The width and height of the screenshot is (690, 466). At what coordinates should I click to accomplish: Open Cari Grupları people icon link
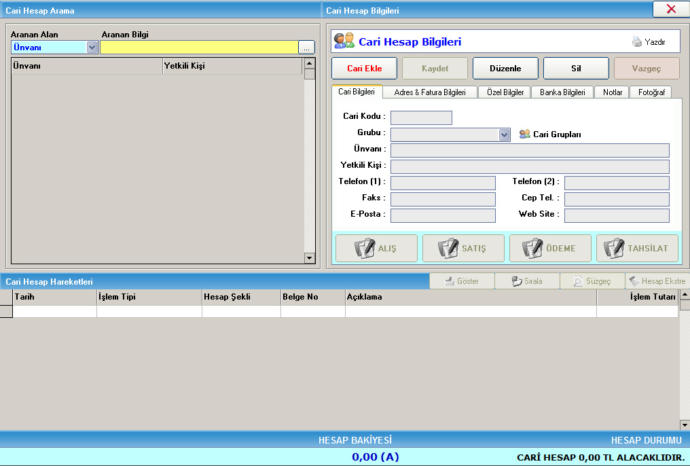tap(524, 134)
